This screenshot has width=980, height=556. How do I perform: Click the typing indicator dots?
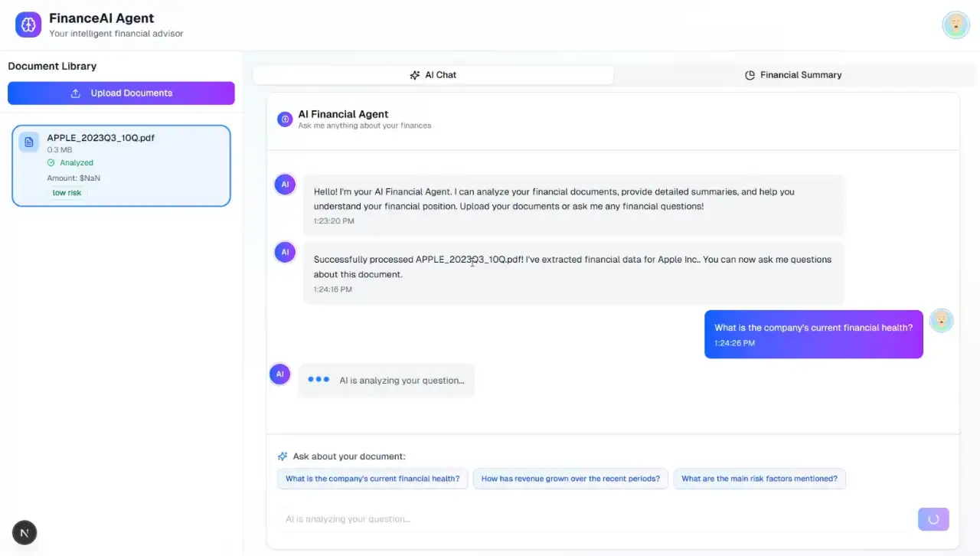click(318, 379)
